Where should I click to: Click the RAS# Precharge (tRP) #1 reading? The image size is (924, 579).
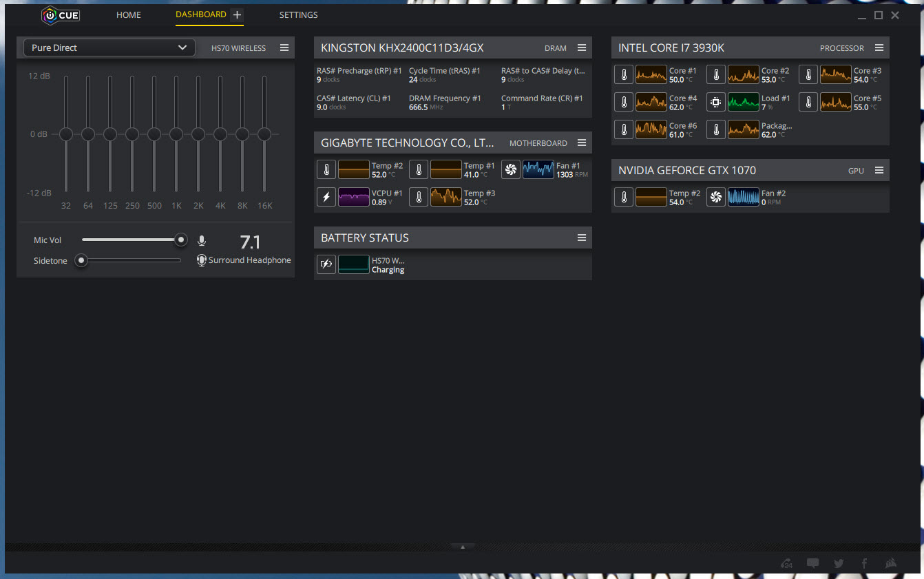tap(359, 75)
